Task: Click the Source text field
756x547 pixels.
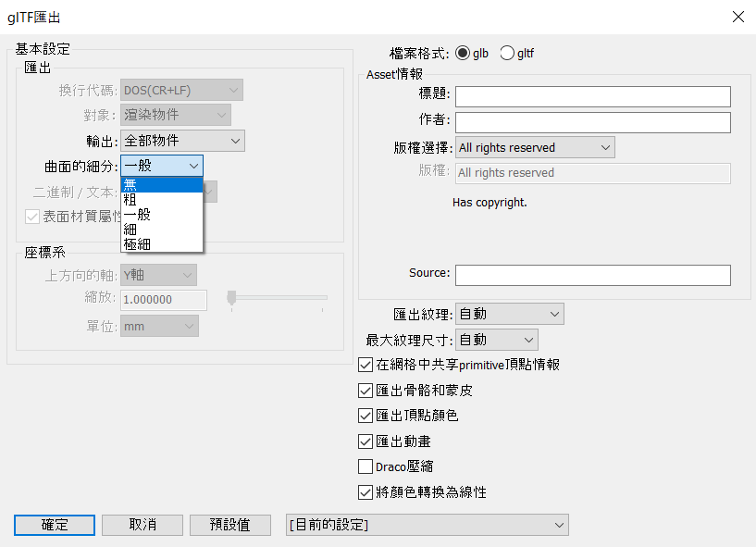Action: (x=593, y=275)
